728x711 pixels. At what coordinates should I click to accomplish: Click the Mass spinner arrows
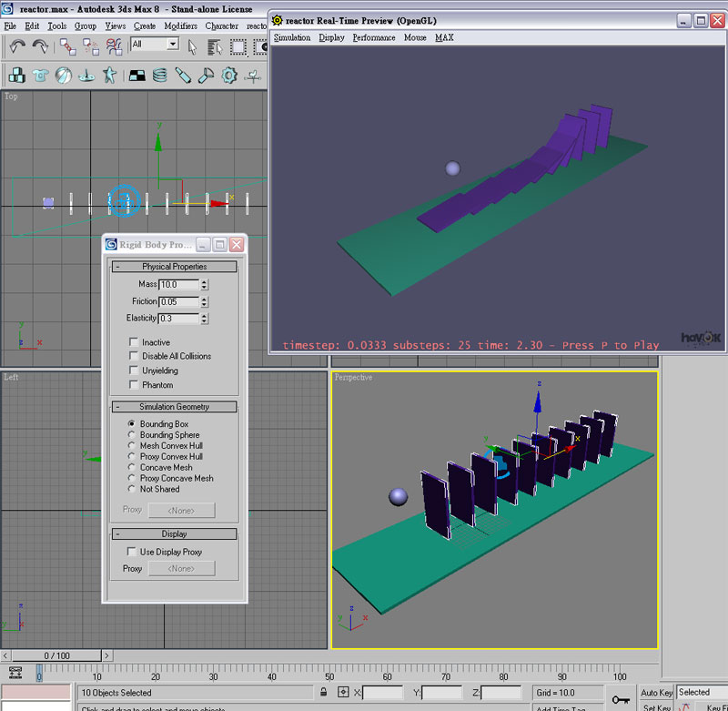204,284
